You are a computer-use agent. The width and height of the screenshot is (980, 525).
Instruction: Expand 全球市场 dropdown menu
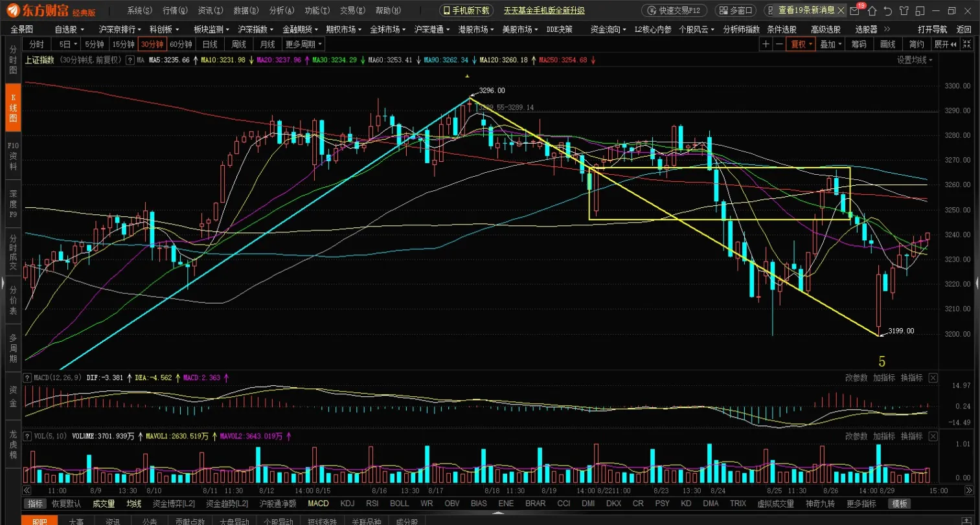(x=388, y=29)
